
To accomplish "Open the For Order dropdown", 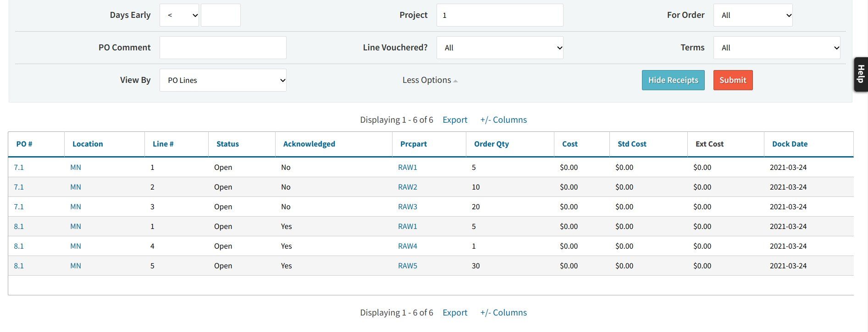I will tap(752, 15).
